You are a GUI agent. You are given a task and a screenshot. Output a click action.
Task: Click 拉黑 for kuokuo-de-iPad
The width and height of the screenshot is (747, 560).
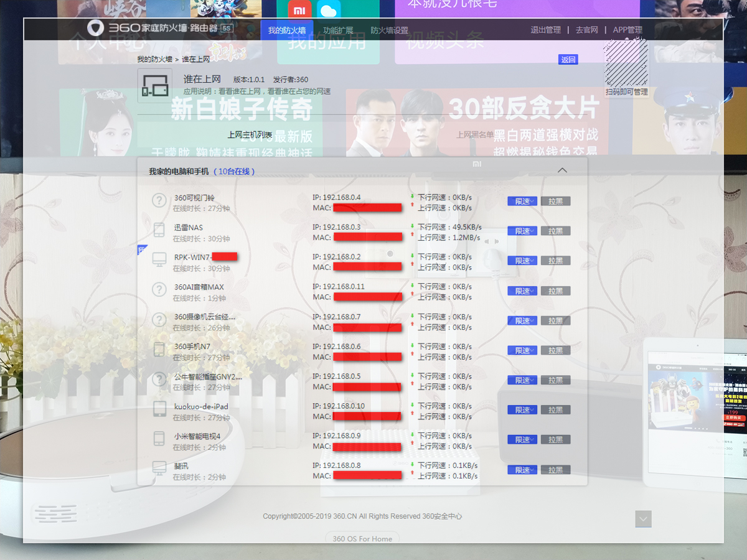(555, 410)
